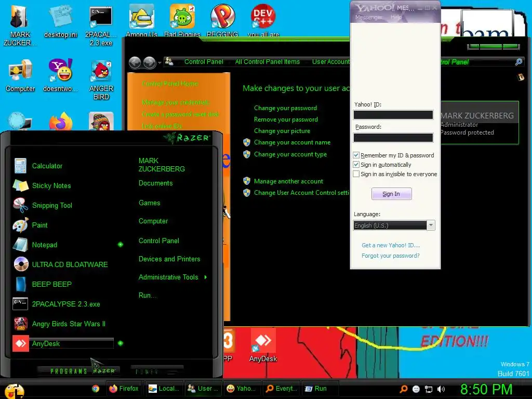This screenshot has height=399, width=532.
Task: Click the search magnifier in Control Panel
Action: 518,62
